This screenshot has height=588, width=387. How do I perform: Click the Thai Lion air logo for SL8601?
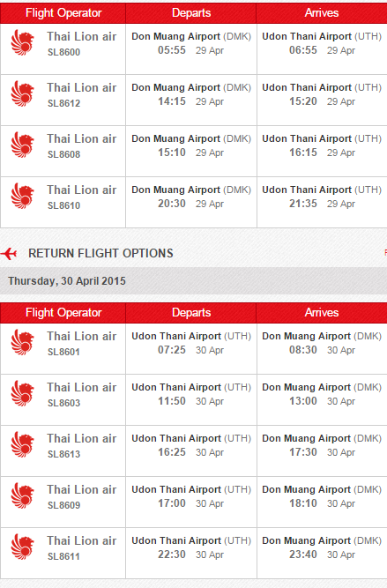pyautogui.click(x=23, y=342)
